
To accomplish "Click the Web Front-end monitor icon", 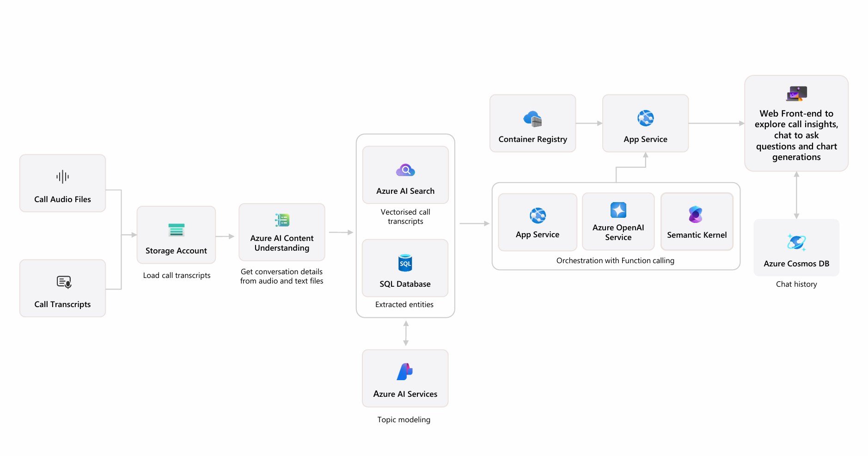I will click(x=796, y=94).
